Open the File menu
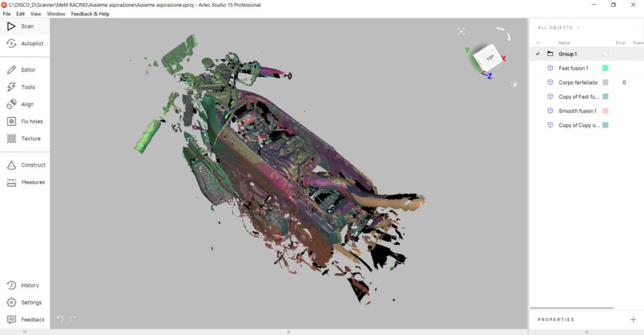 [x=7, y=14]
